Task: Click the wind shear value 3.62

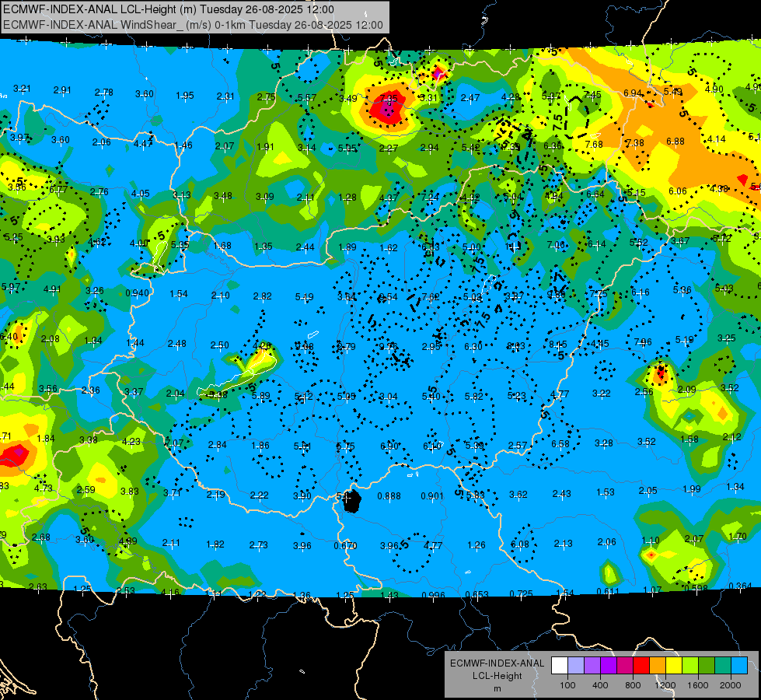Action: coord(518,495)
